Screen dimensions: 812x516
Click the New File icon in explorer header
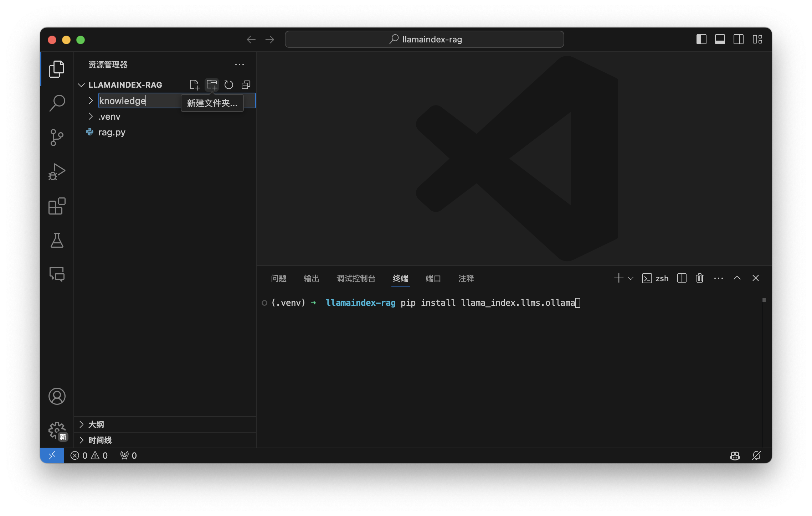195,85
